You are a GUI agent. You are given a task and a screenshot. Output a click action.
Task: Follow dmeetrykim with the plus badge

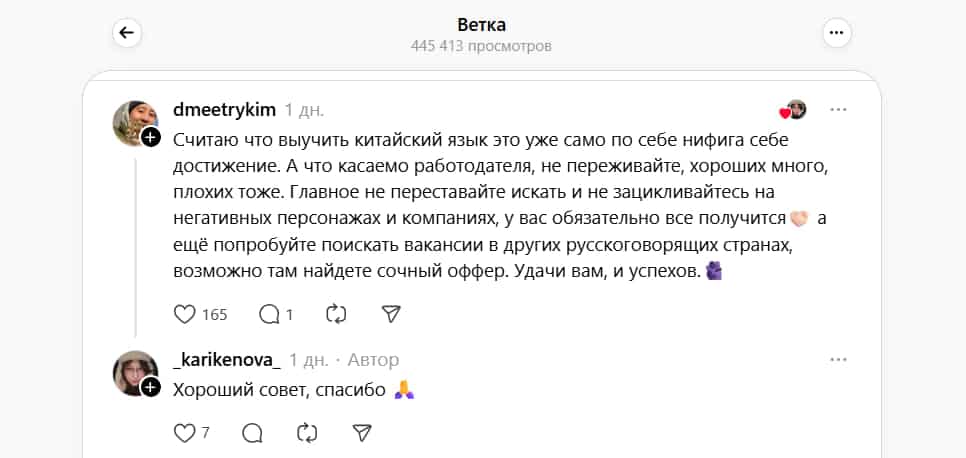coord(151,137)
